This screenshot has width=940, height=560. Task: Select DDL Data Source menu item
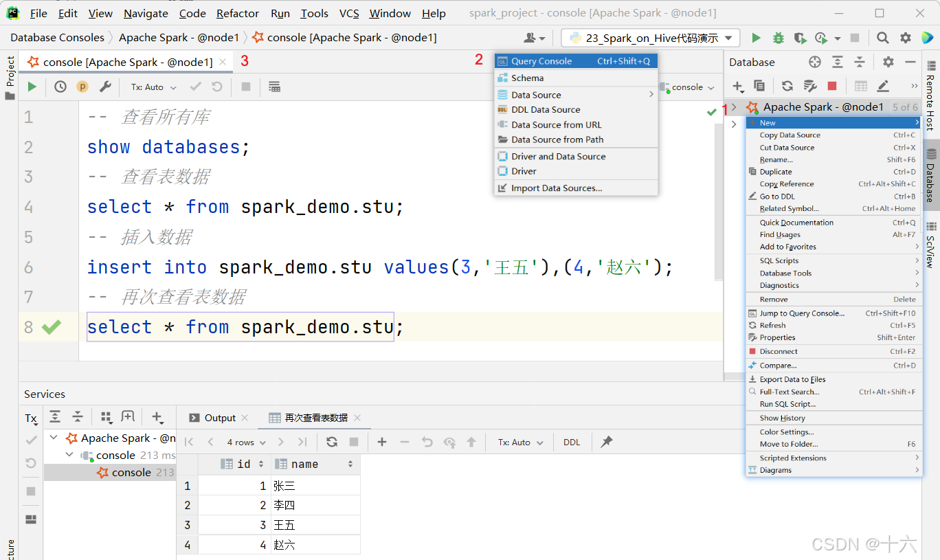coord(576,109)
